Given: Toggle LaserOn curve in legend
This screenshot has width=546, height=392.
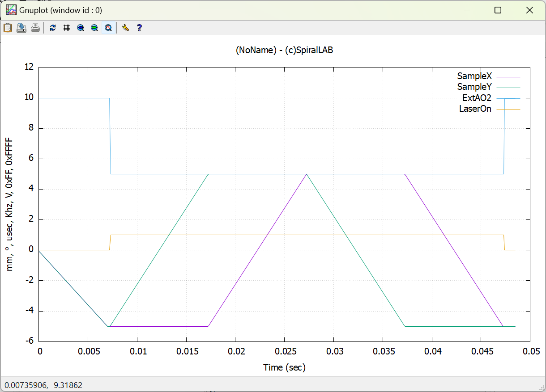Looking at the screenshot, I should [475, 109].
